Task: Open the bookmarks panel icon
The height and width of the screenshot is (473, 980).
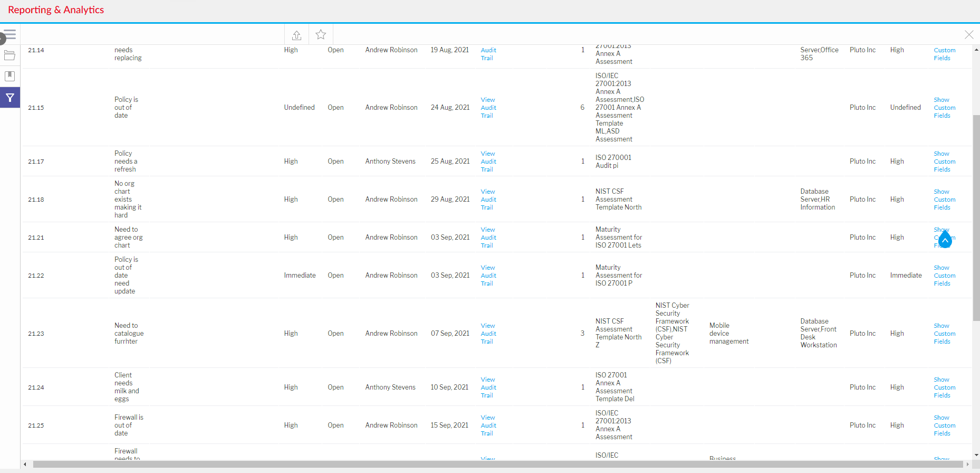Action: 9,76
